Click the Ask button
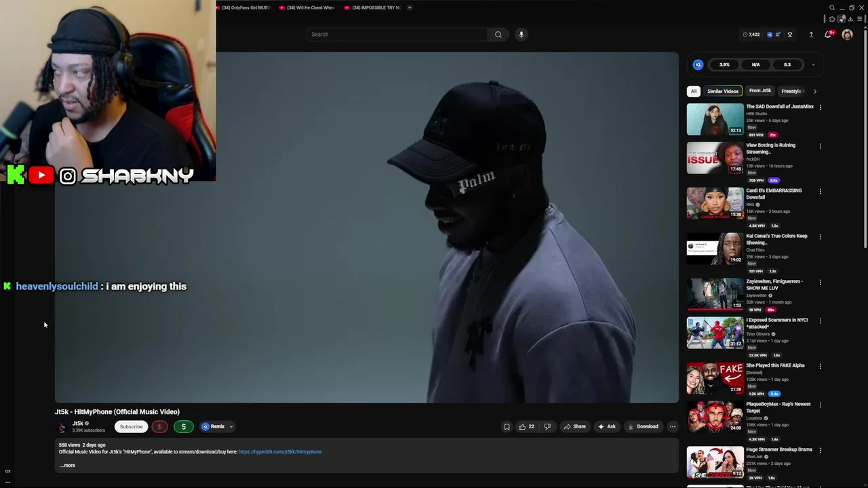 click(x=607, y=426)
